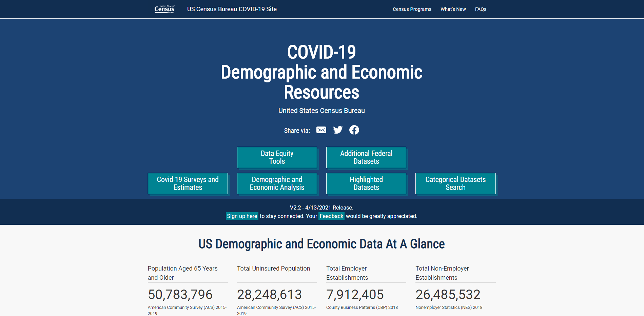Click County Business Patterns (CBP) 2018 source
The height and width of the screenshot is (316, 644).
pos(362,308)
